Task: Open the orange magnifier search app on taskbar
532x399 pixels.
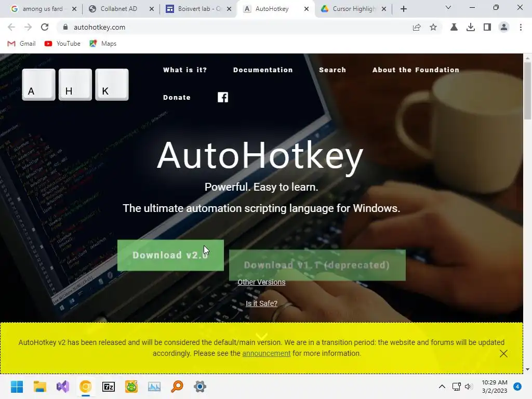Action: coord(177,387)
